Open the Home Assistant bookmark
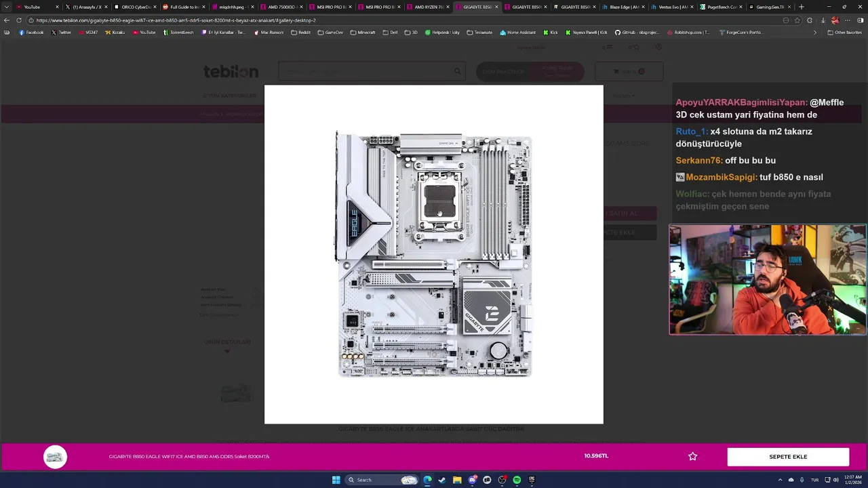 tap(517, 33)
